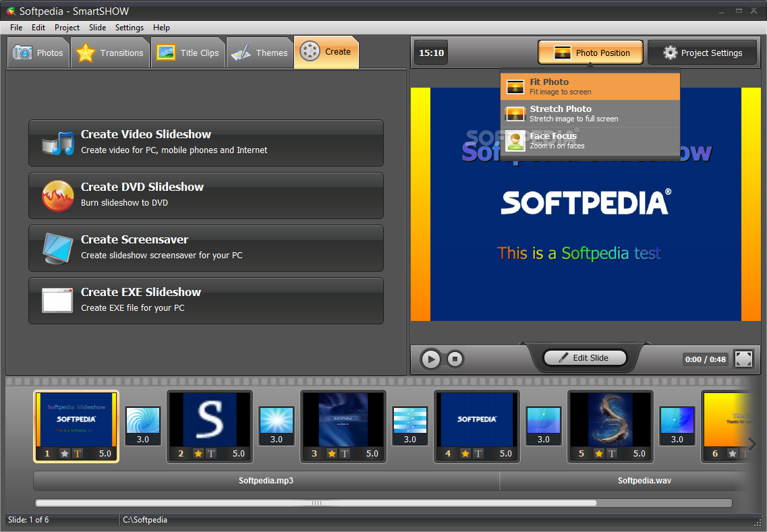Click text T icon on slide 1

78,454
